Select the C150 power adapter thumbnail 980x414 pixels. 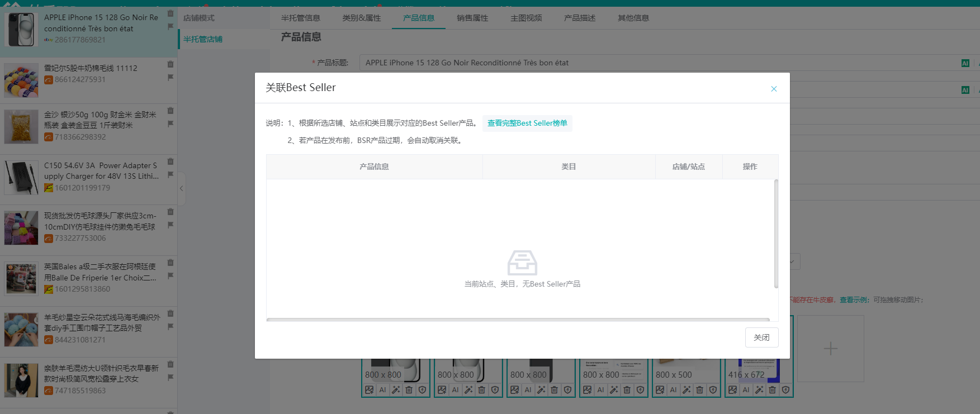click(x=21, y=177)
